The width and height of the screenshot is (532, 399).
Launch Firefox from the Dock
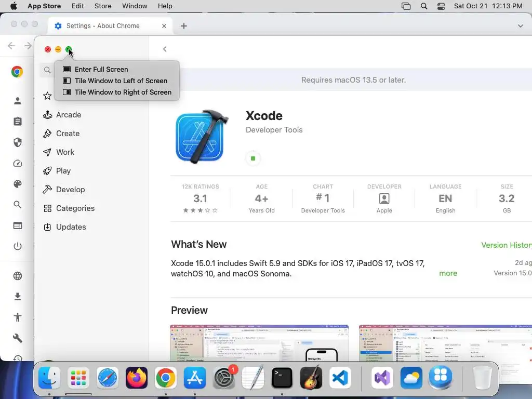pos(137,378)
